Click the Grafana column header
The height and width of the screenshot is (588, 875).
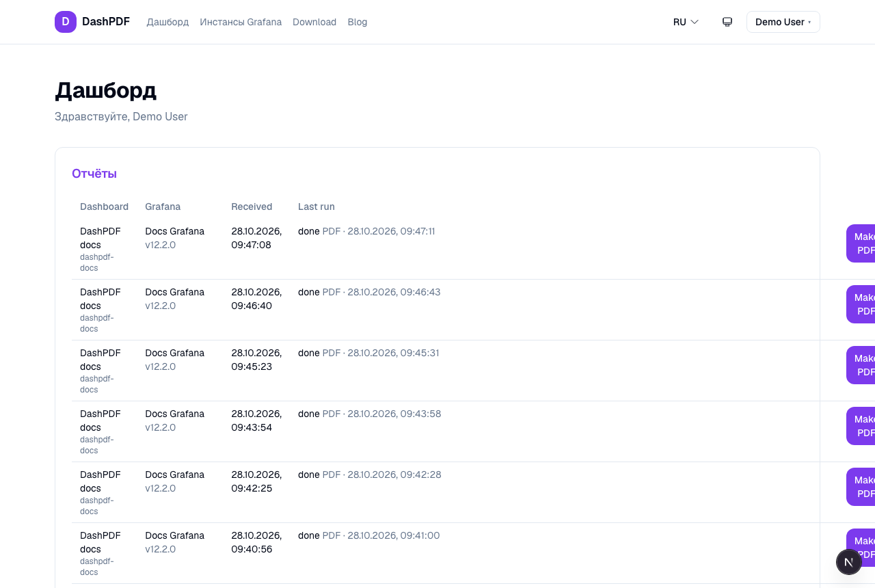[x=163, y=206]
